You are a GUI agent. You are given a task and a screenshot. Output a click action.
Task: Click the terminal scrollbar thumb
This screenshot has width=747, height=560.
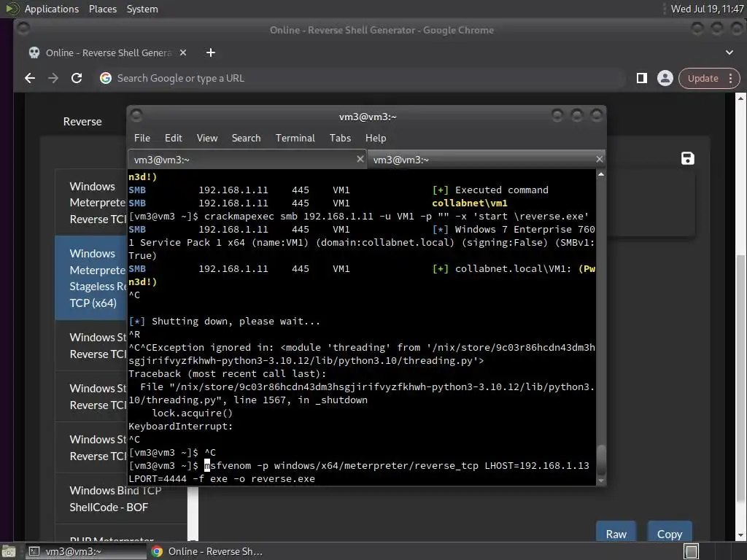click(601, 459)
